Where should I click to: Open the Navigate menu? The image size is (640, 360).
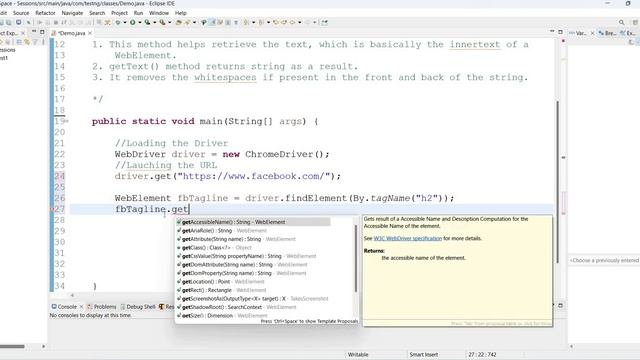click(72, 13)
